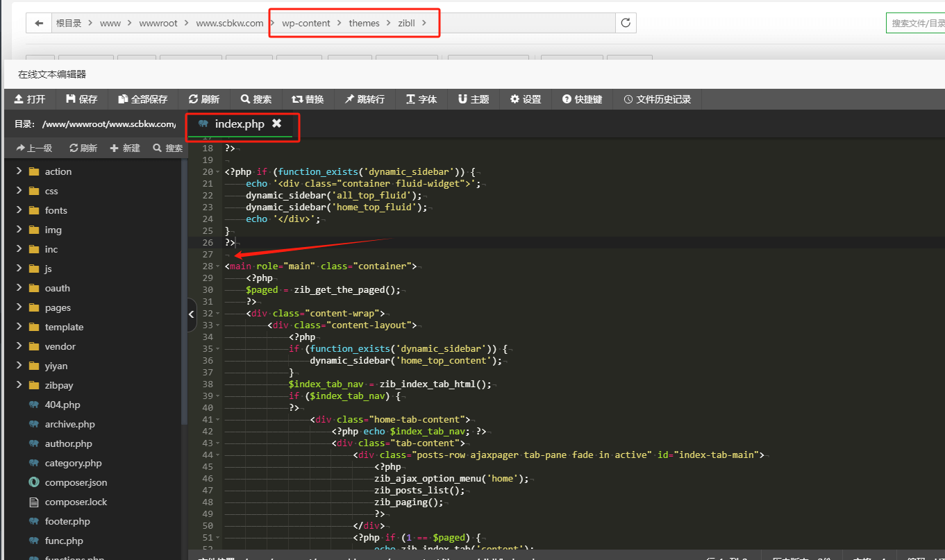Expand the fonts folder

point(19,210)
